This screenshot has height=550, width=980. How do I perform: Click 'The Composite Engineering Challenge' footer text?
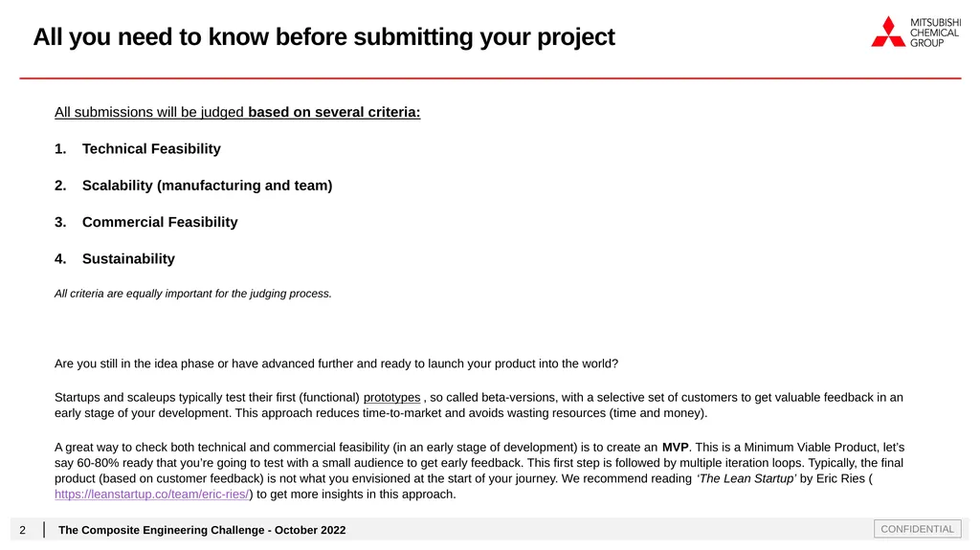point(202,530)
